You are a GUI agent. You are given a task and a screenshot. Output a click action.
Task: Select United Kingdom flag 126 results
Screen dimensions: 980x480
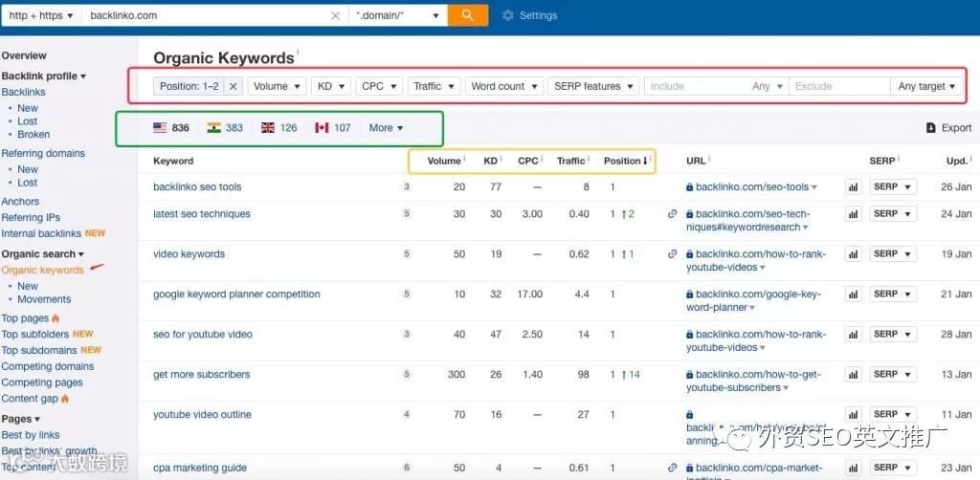click(x=278, y=128)
